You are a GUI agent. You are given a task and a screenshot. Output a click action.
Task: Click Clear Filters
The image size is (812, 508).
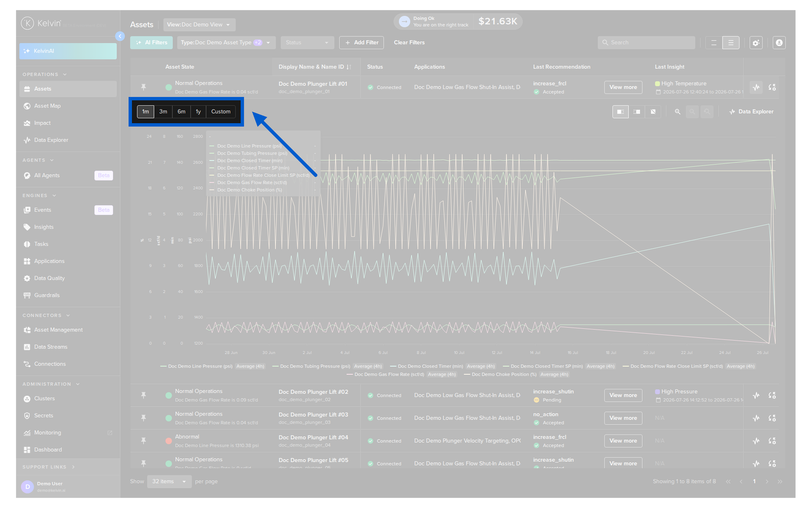(x=409, y=42)
